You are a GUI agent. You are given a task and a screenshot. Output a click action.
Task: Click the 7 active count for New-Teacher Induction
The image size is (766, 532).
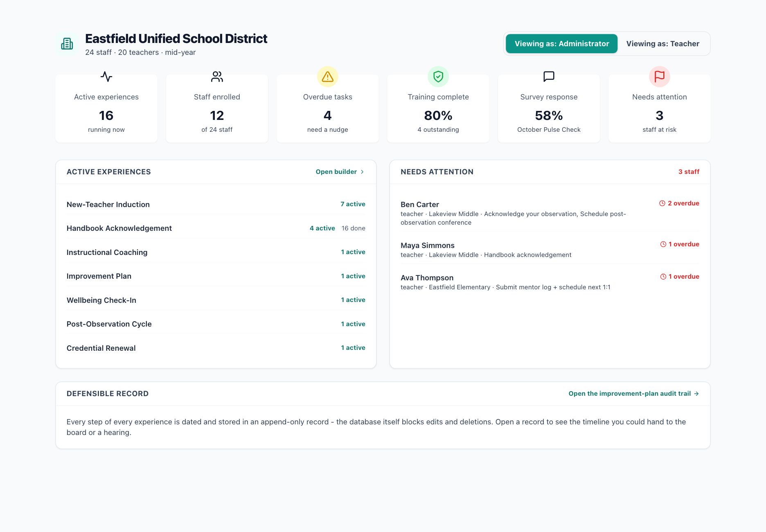coord(353,204)
